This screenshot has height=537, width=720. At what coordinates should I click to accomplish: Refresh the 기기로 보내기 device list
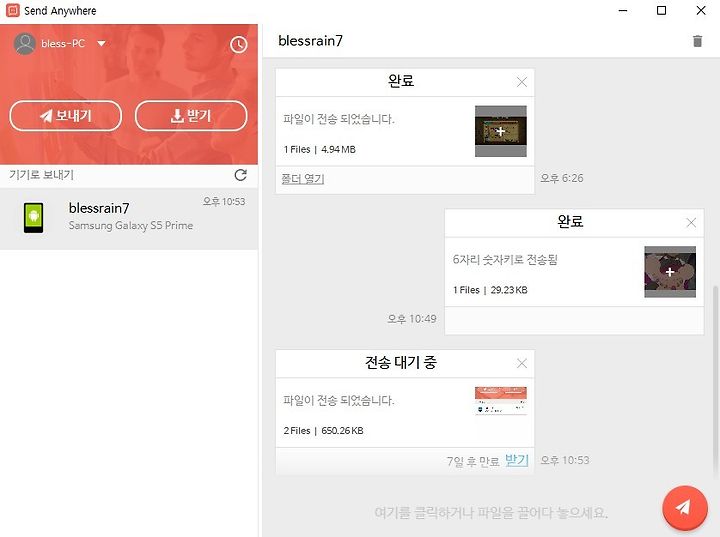[240, 175]
